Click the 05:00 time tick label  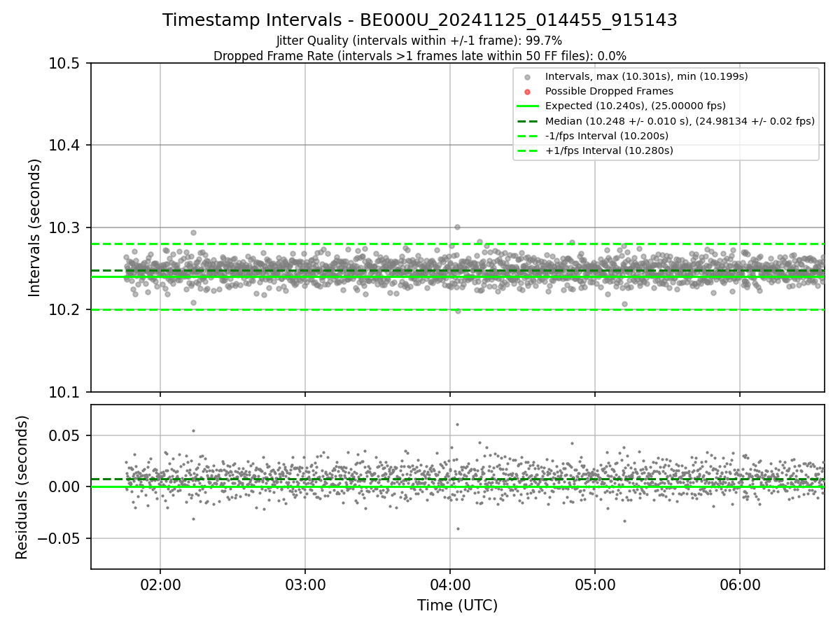595,584
